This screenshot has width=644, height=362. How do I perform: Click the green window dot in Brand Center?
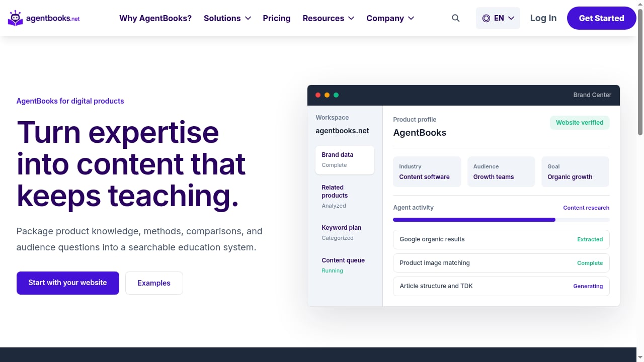(x=336, y=95)
